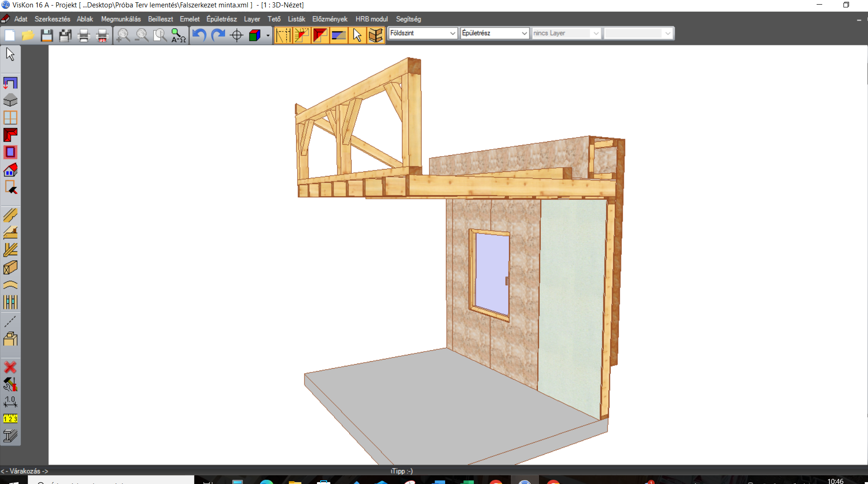The height and width of the screenshot is (484, 868).
Task: Open the Tető menu
Action: (x=274, y=19)
